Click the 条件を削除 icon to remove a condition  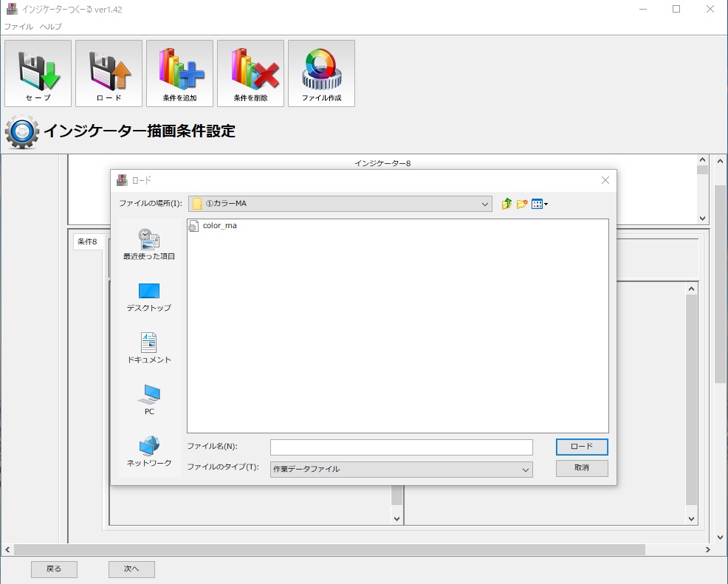pyautogui.click(x=250, y=72)
